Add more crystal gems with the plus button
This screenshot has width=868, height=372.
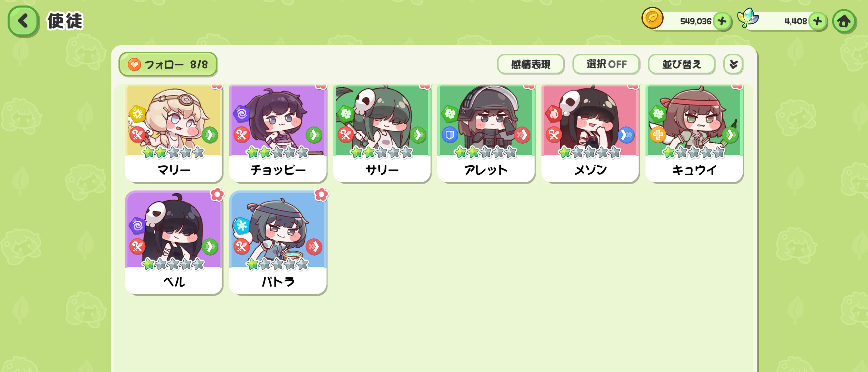[x=817, y=21]
